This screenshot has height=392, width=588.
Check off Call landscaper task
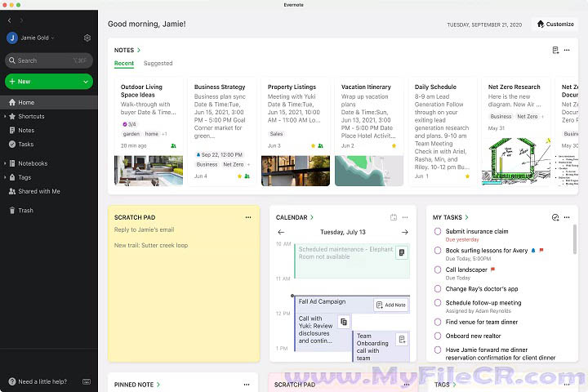(x=437, y=269)
